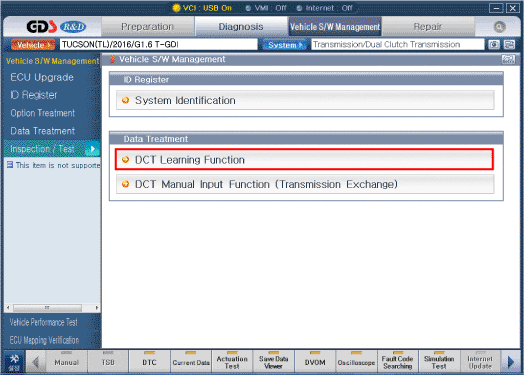Click the camera screenshot icon

494,44
